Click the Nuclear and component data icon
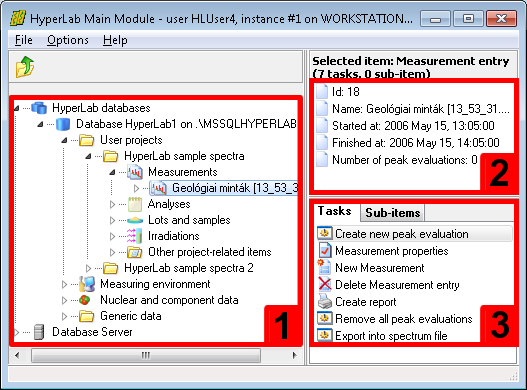 85,300
